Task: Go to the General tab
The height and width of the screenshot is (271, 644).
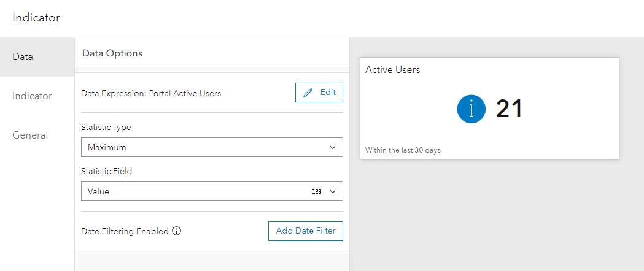Action: (30, 135)
